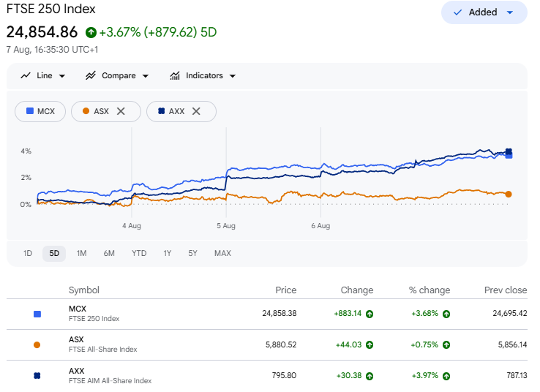Show the MAX time range
Viewport: 540px width, 392px height.
tap(223, 254)
